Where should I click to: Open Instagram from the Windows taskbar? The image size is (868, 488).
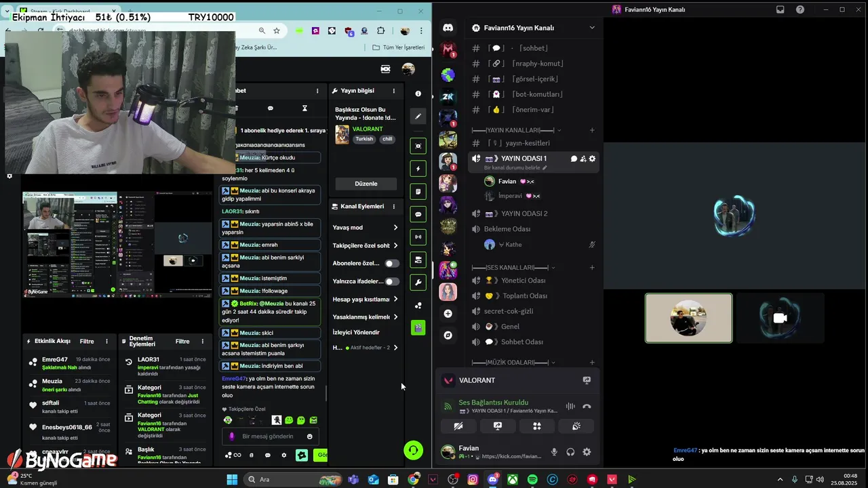coord(473,479)
